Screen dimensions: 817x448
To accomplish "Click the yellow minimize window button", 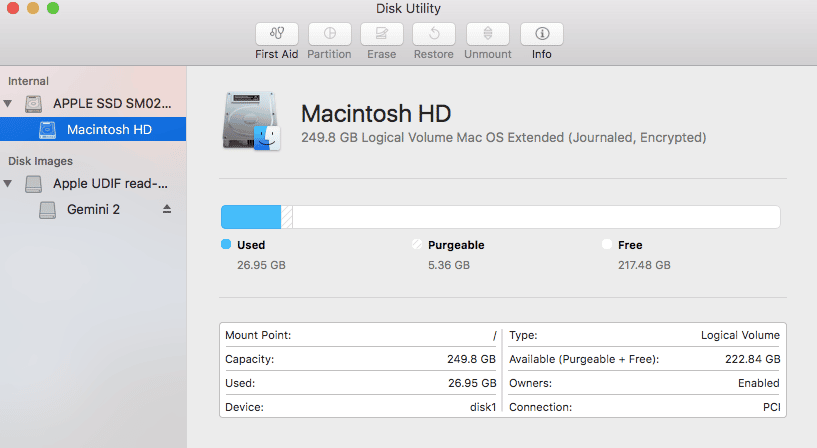I will [x=33, y=8].
